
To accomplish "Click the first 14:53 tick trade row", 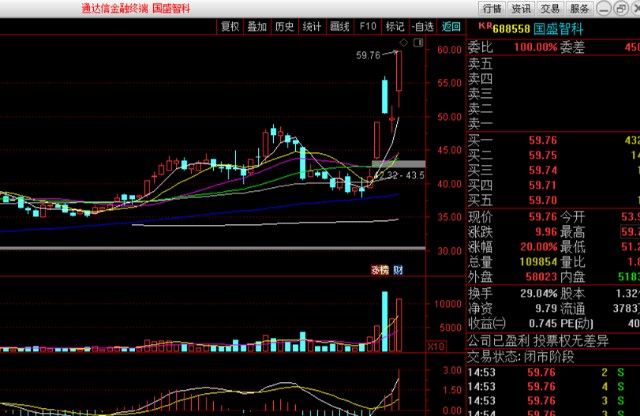I will point(553,372).
